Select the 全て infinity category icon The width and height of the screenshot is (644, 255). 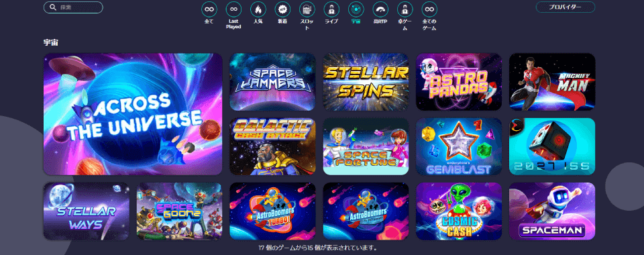[209, 9]
